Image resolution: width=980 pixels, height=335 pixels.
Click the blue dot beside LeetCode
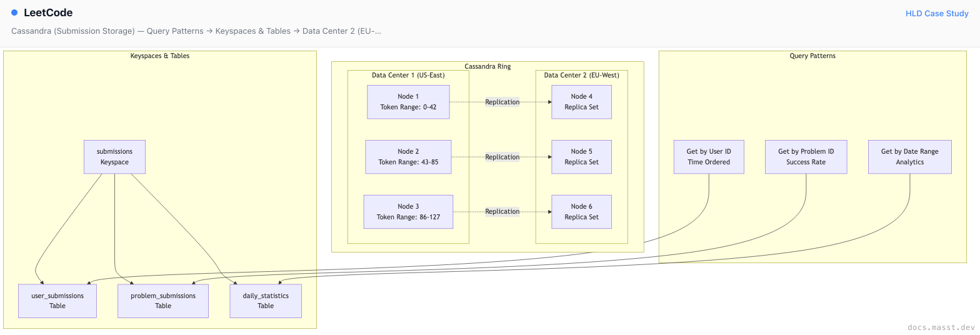(x=14, y=12)
